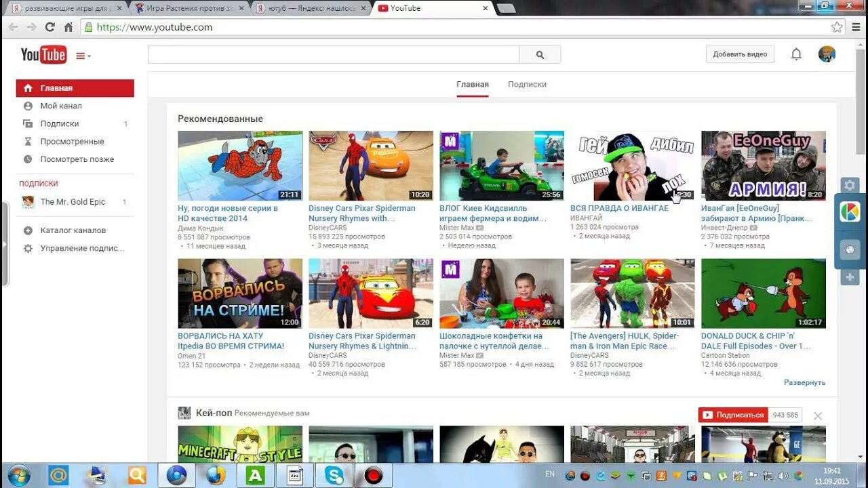Click the search magnifier button

(x=540, y=55)
